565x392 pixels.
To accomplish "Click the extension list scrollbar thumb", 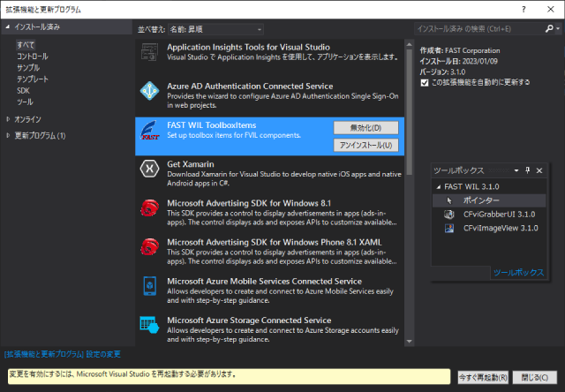I will tap(409, 112).
